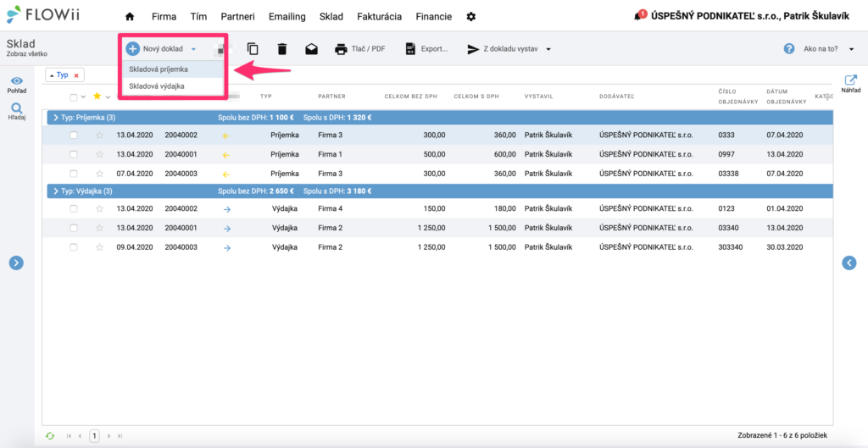The height and width of the screenshot is (448, 868).
Task: Click the Ako na to? help icon
Action: [789, 48]
